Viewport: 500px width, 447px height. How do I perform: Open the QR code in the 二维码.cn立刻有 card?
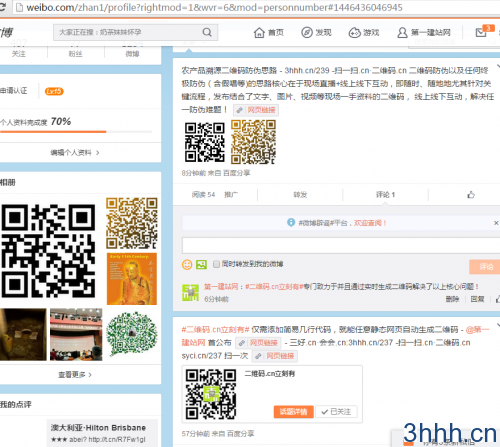(x=211, y=394)
